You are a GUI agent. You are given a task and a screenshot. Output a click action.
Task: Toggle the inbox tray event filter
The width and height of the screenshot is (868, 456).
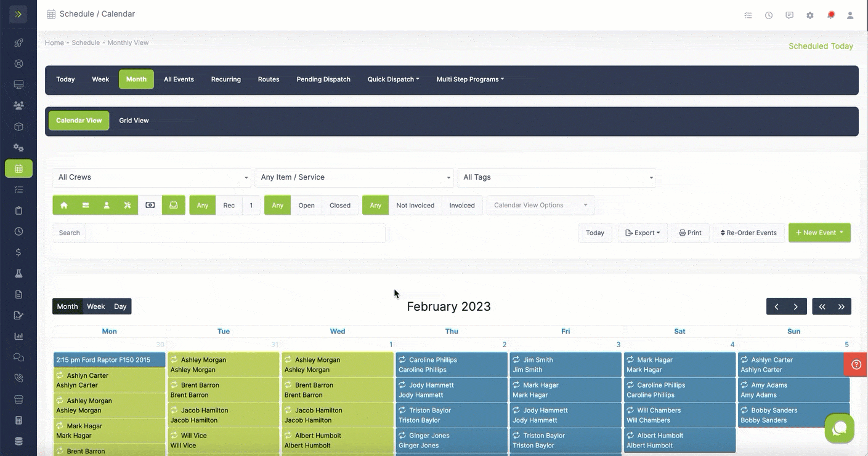[174, 206]
